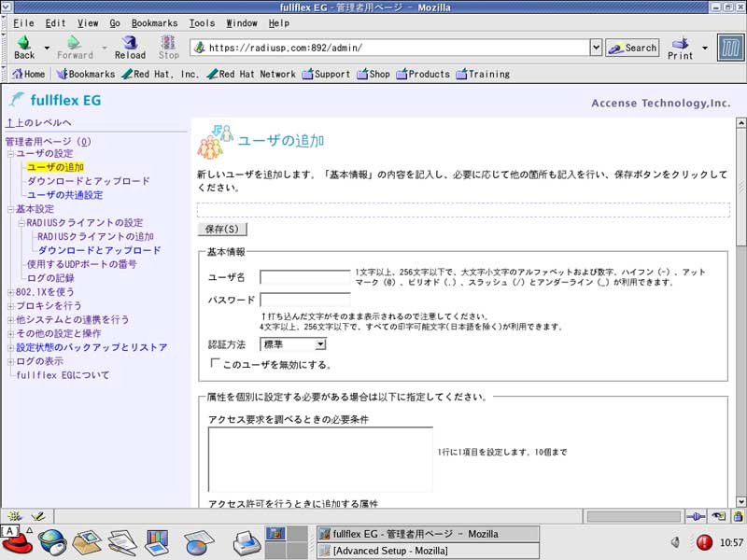Image resolution: width=747 pixels, height=560 pixels.
Task: Open the Tools menu
Action: (x=202, y=22)
